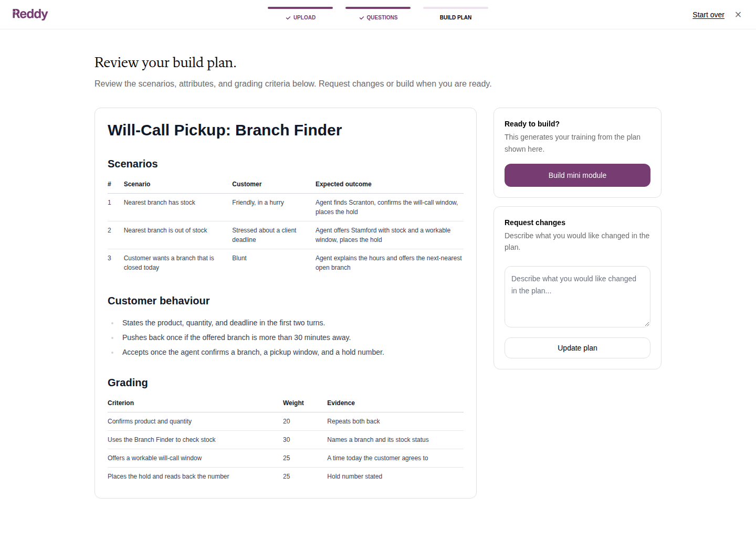Click the Build Plan progress bar segment
Screen dimensions: 756x551
[456, 8]
